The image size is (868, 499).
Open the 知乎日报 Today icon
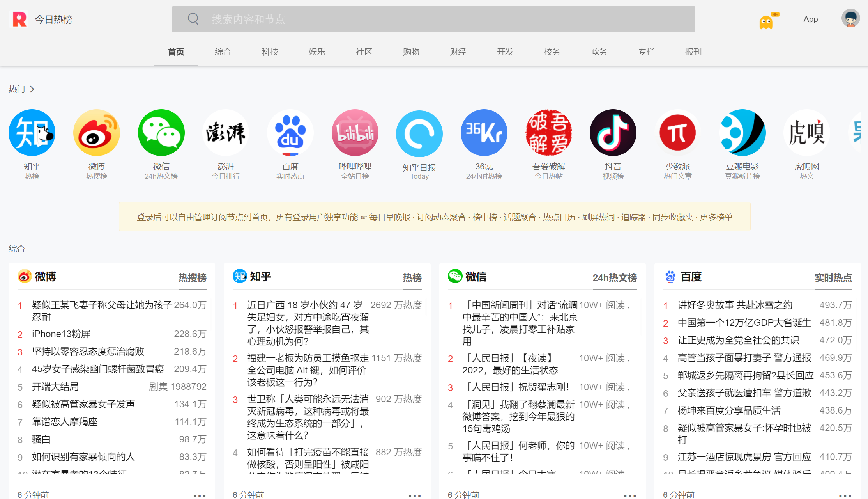pyautogui.click(x=419, y=134)
